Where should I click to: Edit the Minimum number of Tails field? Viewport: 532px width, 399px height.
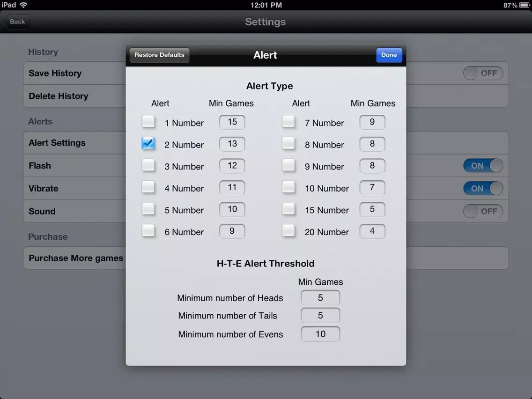pos(320,316)
